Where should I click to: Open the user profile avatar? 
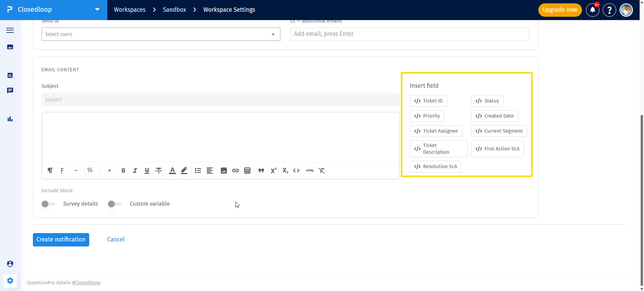pos(626,10)
